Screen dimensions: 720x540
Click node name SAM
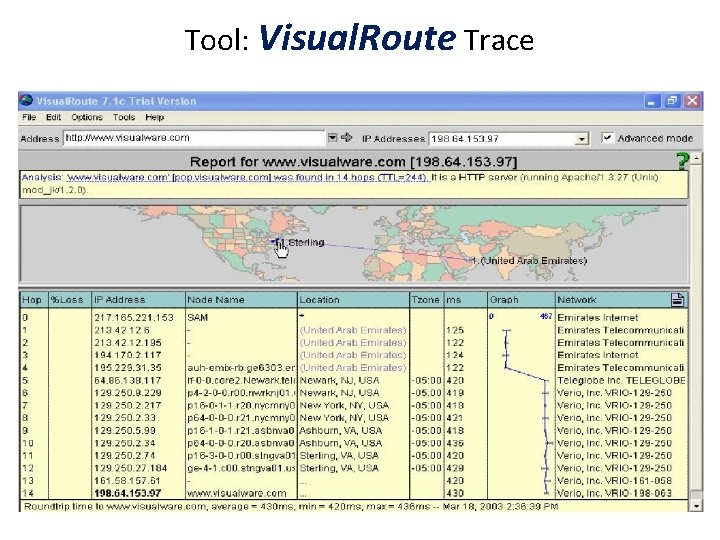pyautogui.click(x=197, y=317)
